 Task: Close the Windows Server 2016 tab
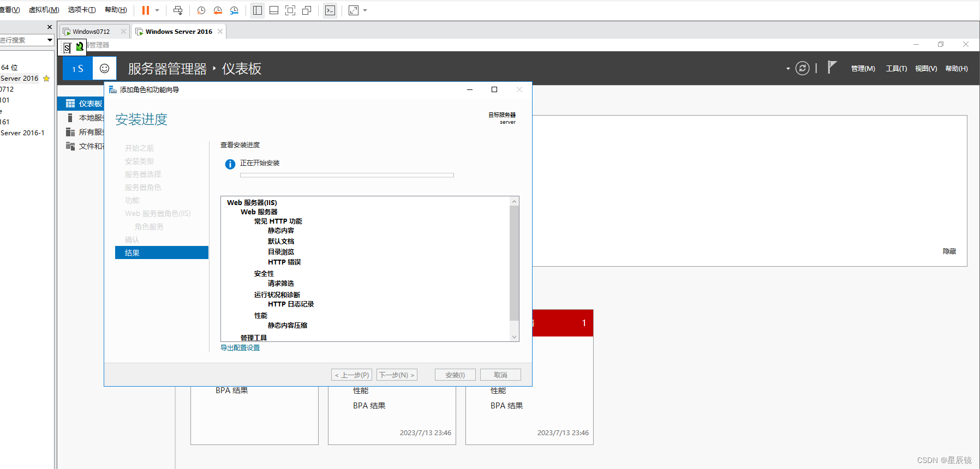pyautogui.click(x=220, y=32)
